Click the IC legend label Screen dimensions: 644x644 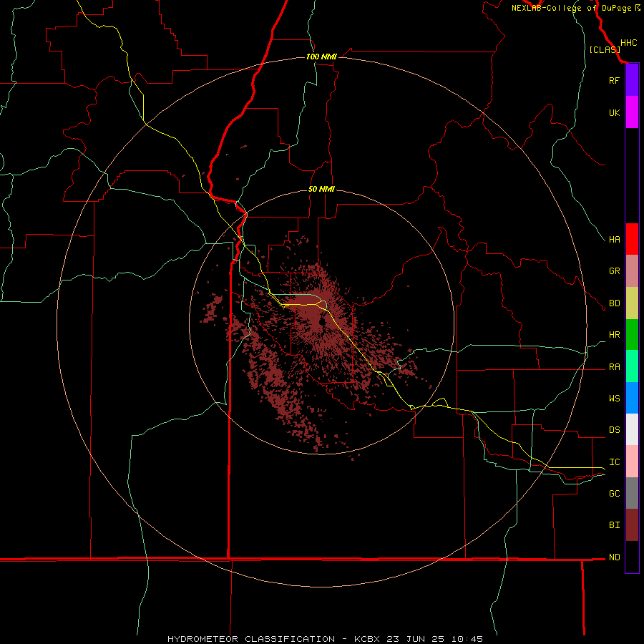[x=614, y=462]
